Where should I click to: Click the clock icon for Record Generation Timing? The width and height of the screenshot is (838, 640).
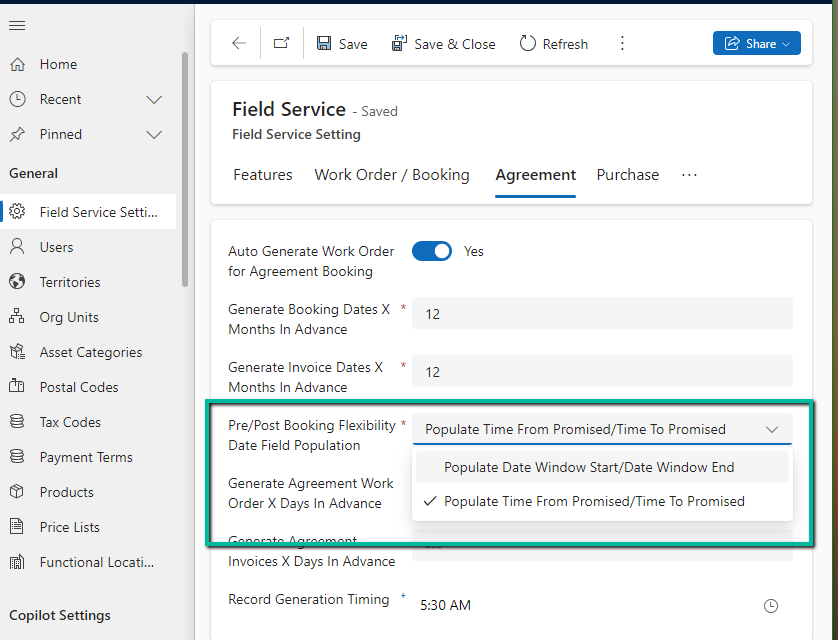click(x=770, y=606)
